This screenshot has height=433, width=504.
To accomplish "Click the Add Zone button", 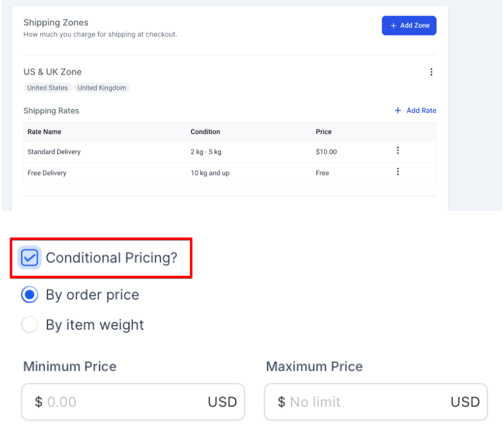I will click(x=409, y=26).
